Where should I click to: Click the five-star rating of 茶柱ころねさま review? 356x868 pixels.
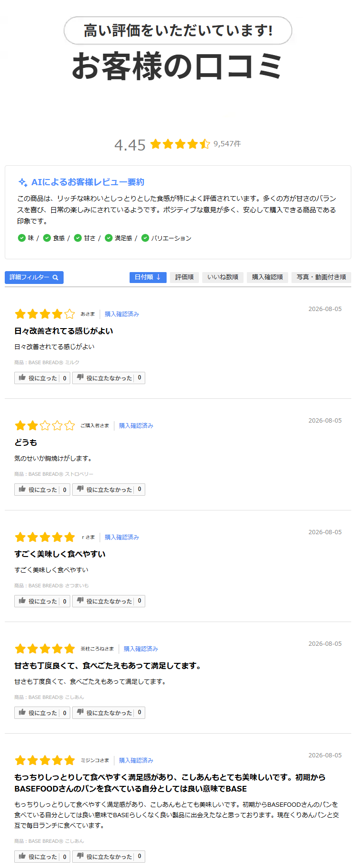(x=45, y=649)
